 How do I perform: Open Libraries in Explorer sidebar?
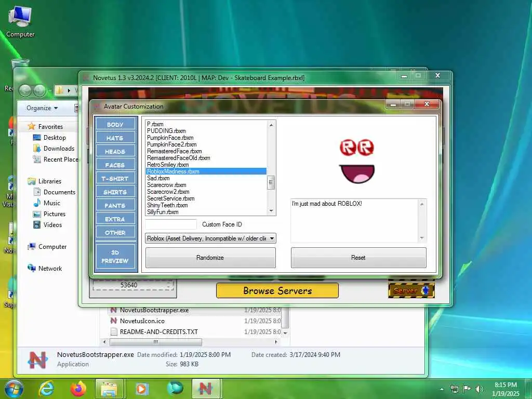pos(45,181)
